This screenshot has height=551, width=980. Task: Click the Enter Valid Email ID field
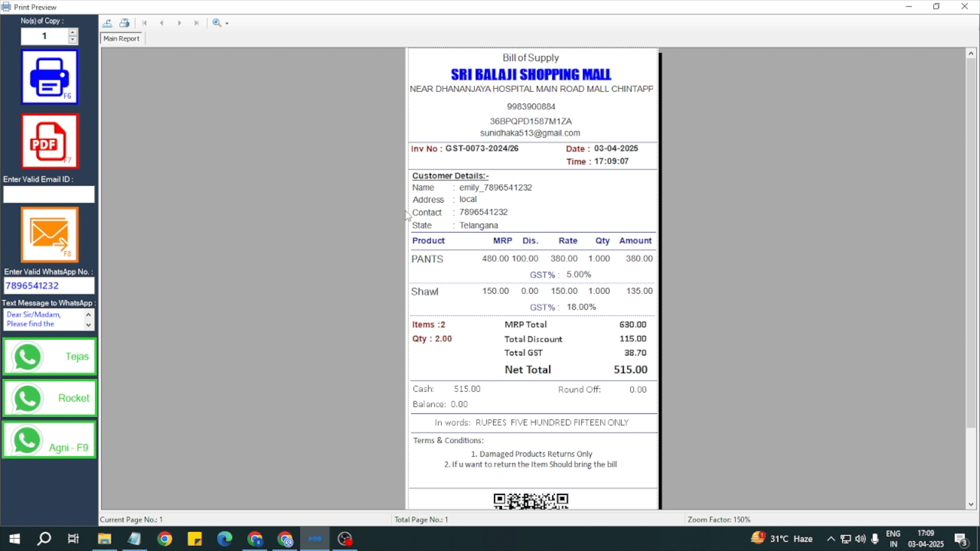pyautogui.click(x=49, y=194)
